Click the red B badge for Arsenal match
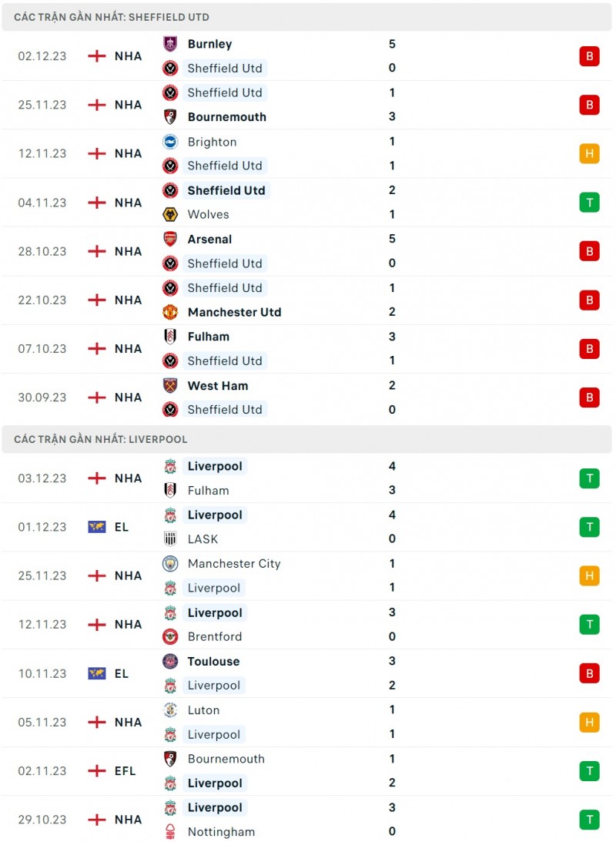 (x=589, y=251)
